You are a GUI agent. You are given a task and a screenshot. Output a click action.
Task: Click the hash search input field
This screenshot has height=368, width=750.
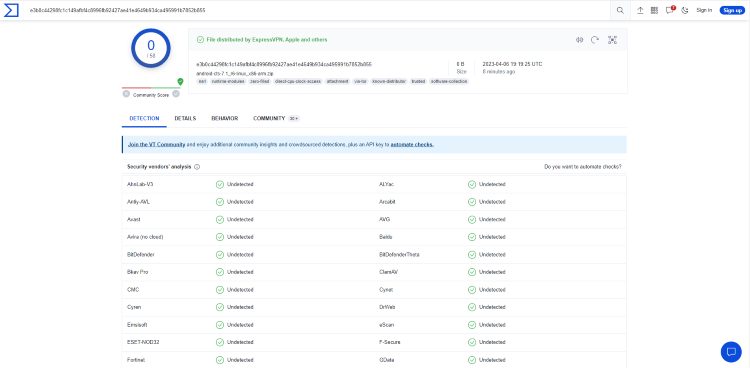coord(316,10)
